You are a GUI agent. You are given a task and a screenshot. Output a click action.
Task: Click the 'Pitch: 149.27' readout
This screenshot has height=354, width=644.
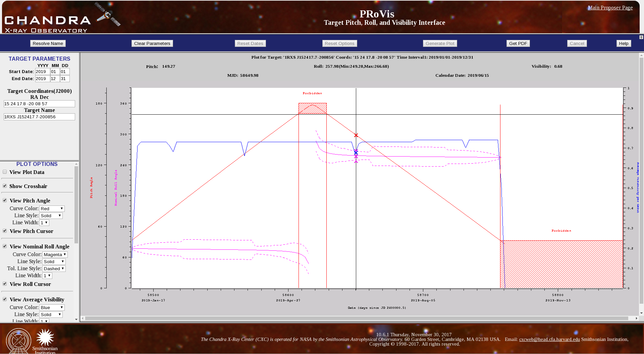(x=161, y=66)
